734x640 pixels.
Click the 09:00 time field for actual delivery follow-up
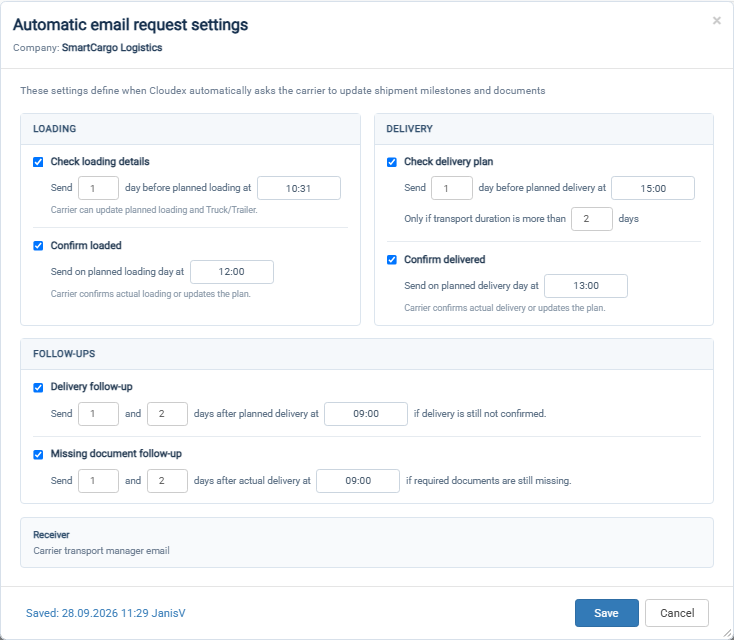coord(358,481)
